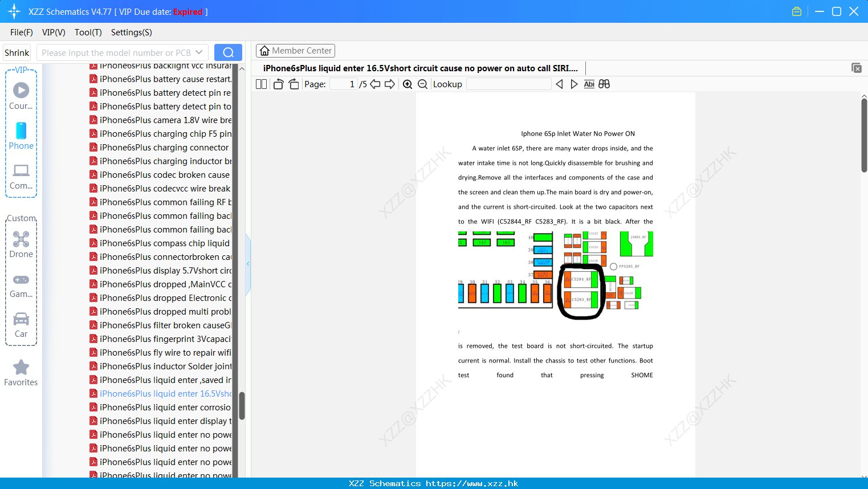Screen dimensions: 868x489
Task: Select highlighted 'iPhone6sPlus liquid enter 16.5Vsh' file
Action: [161, 394]
